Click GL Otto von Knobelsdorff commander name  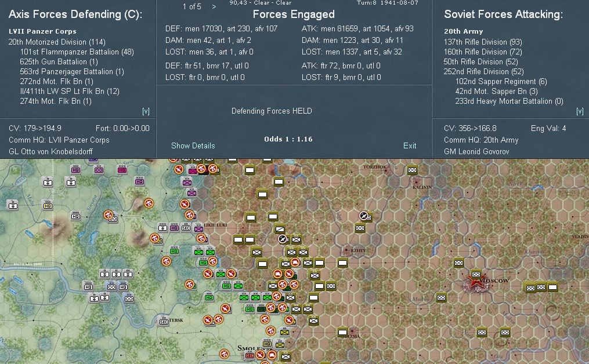(x=50, y=152)
